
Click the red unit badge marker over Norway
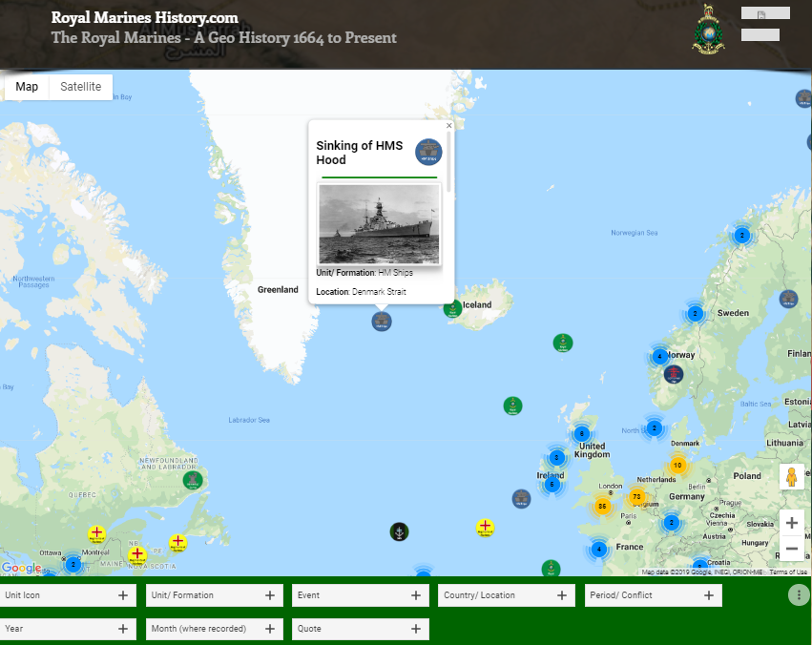coord(673,374)
